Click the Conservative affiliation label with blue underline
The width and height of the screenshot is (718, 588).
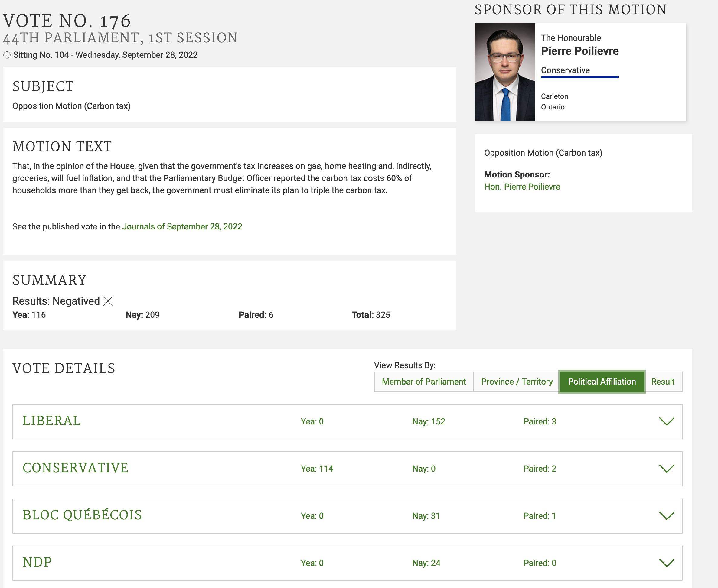[x=565, y=70]
